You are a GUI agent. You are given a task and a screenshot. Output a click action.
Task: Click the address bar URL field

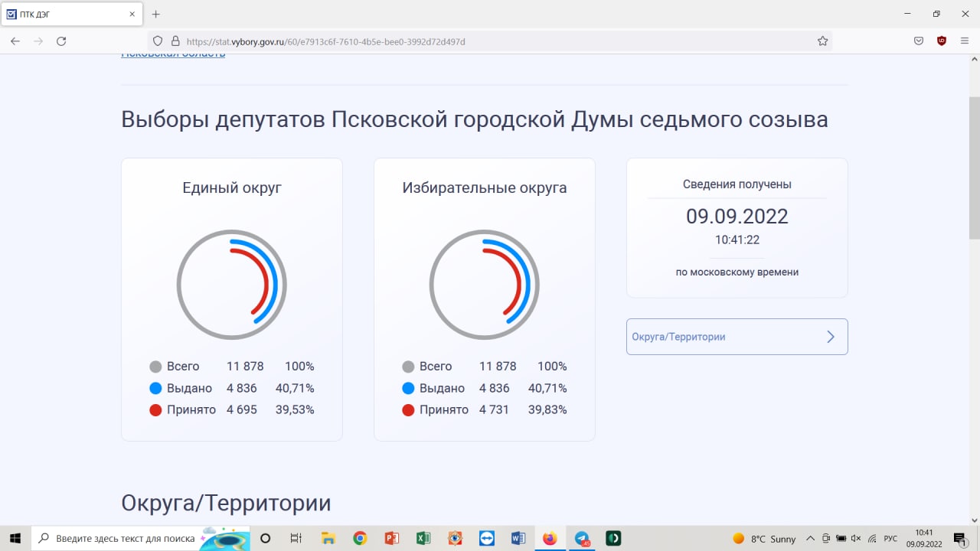coord(490,41)
